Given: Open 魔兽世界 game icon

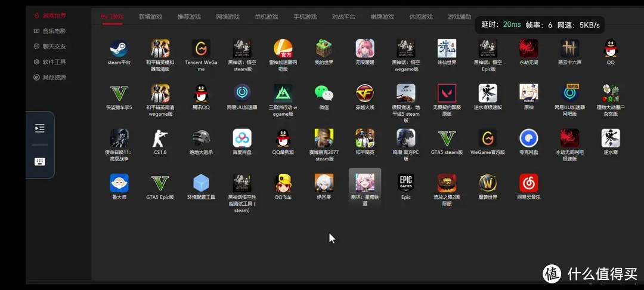Looking at the screenshot, I should tap(488, 183).
